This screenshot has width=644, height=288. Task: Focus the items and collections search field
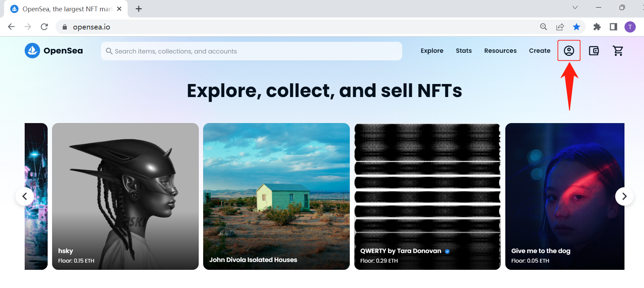pyautogui.click(x=251, y=51)
